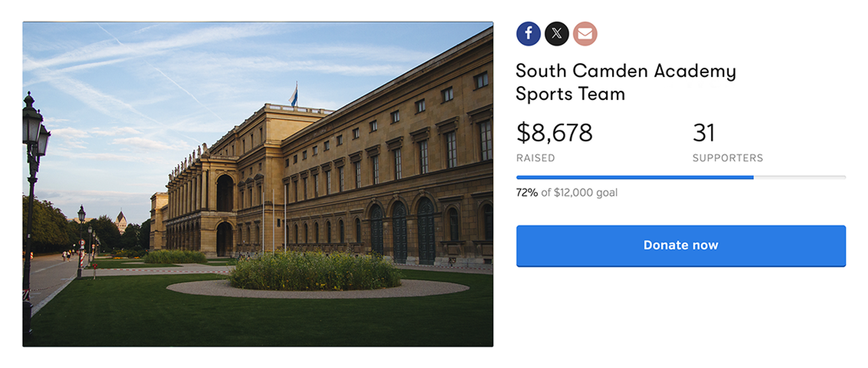Click the SUPPORTERS label
Screen dimensions: 868x368
point(728,158)
